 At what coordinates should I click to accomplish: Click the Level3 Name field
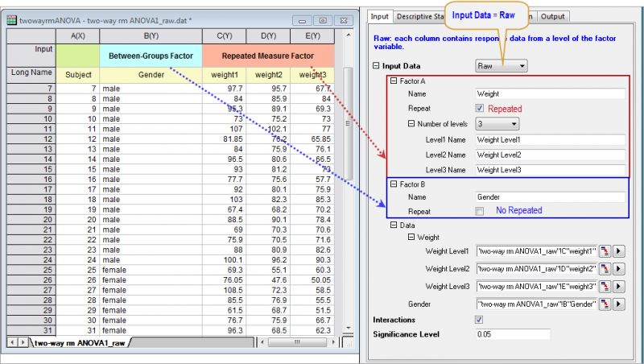[551, 170]
